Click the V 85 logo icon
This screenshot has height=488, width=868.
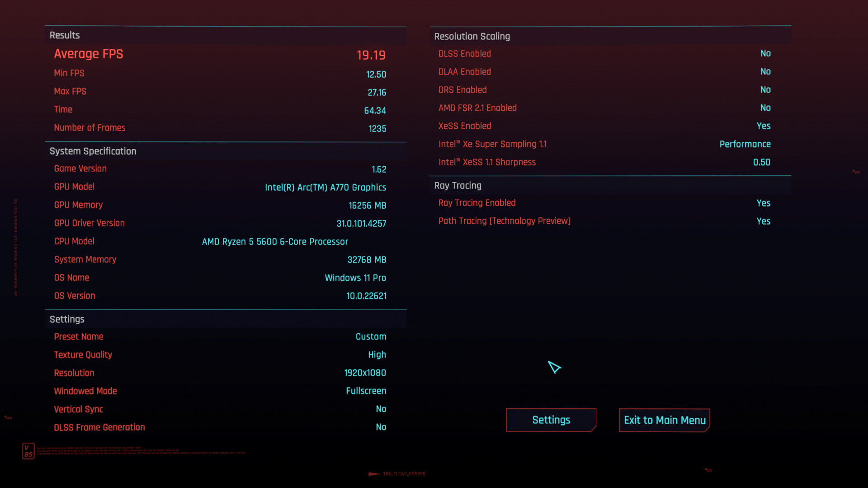pos(28,451)
